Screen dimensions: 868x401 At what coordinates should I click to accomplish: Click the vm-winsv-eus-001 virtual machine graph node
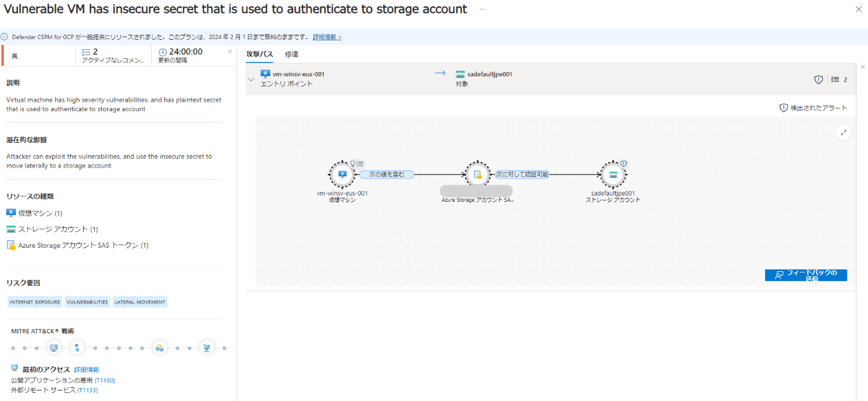[342, 174]
